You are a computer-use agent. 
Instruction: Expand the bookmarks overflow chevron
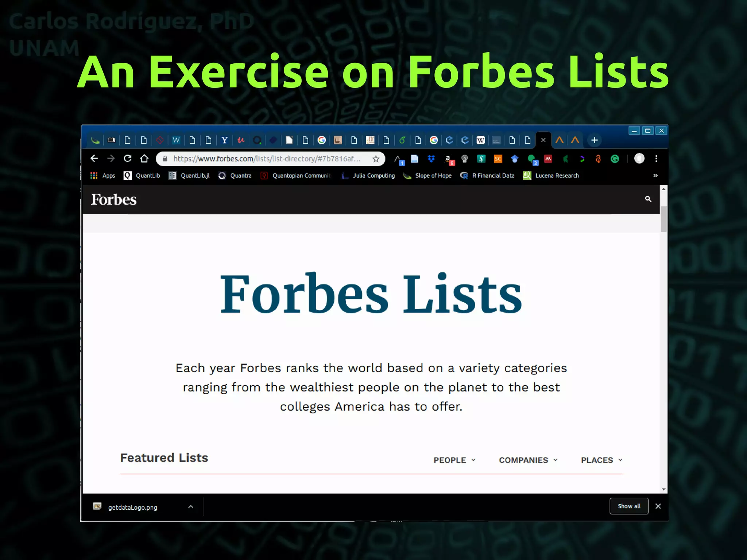coord(655,175)
